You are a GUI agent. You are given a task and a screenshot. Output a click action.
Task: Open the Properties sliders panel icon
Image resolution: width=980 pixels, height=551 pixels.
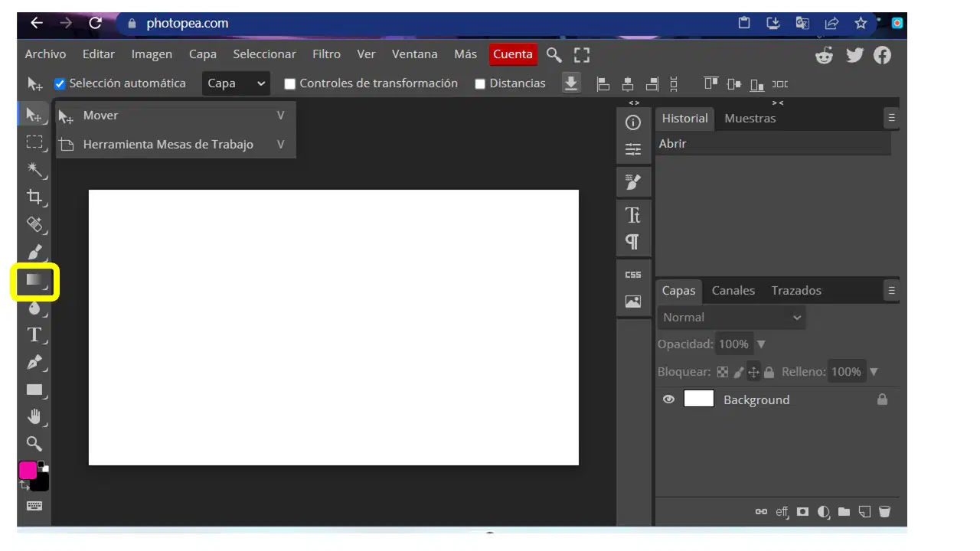[633, 149]
